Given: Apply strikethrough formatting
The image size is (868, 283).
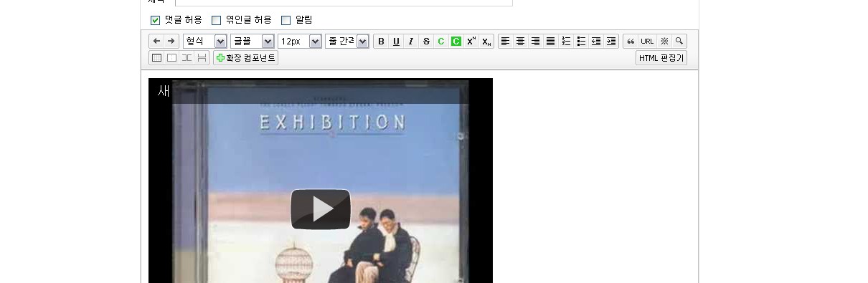Looking at the screenshot, I should tap(426, 41).
